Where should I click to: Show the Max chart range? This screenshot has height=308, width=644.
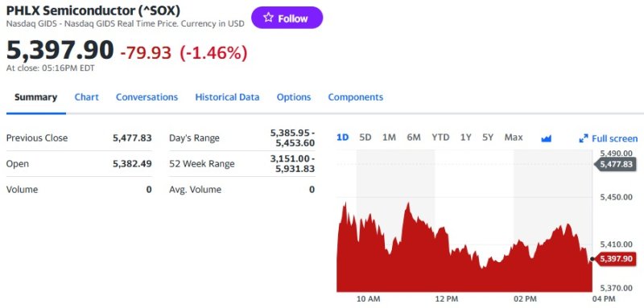click(x=514, y=138)
